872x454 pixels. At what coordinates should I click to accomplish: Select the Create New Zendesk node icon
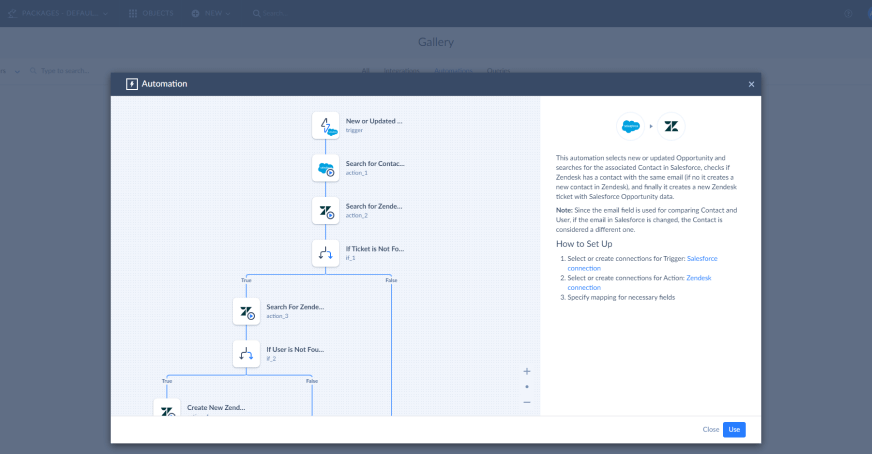point(167,407)
